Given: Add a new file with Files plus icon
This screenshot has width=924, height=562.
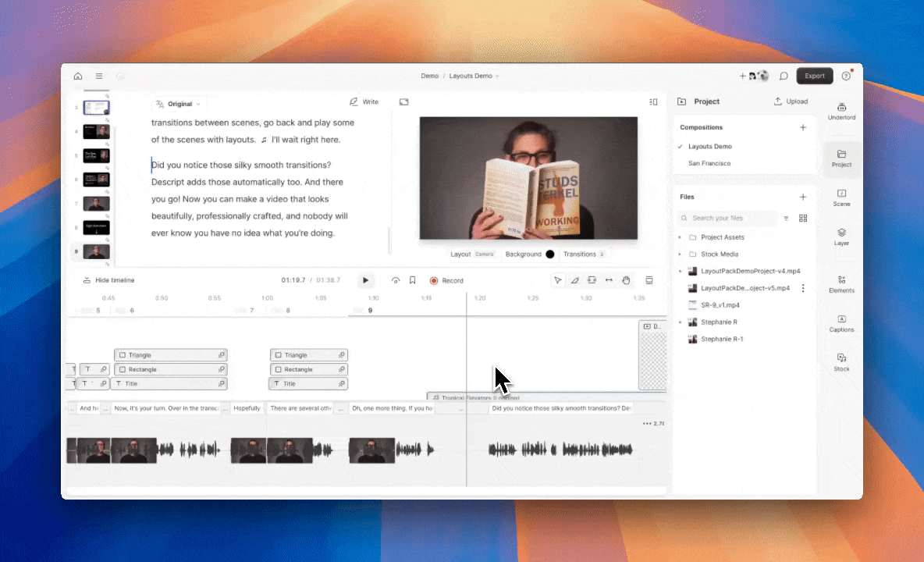Looking at the screenshot, I should point(802,197).
